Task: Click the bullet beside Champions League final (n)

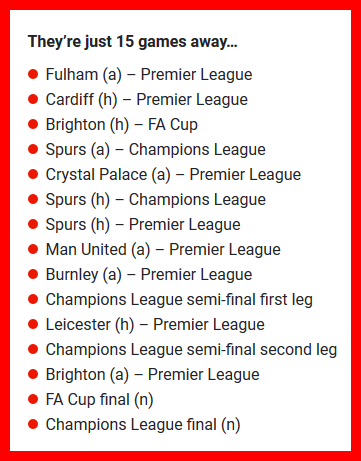Action: click(33, 424)
